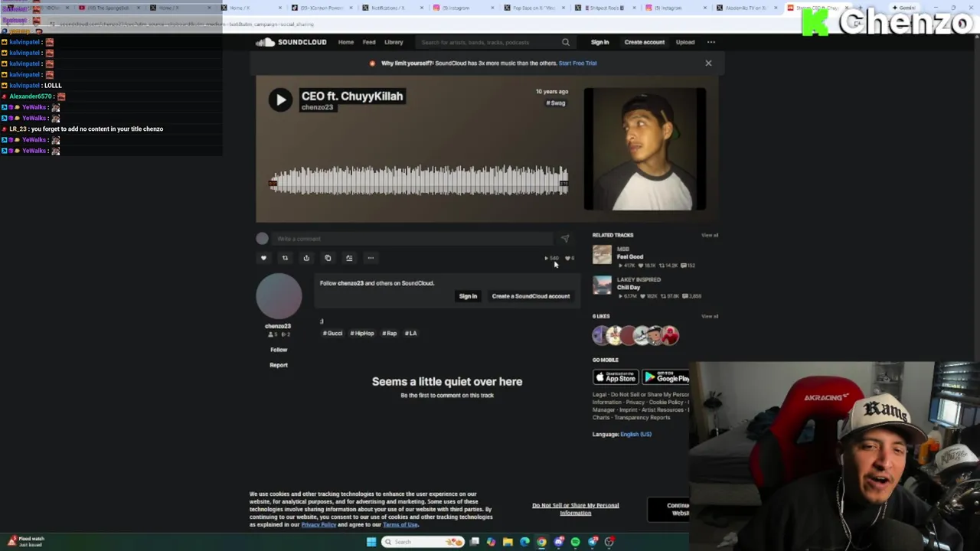Click the Windows taskbar search box
Image resolution: width=980 pixels, height=551 pixels.
[423, 542]
